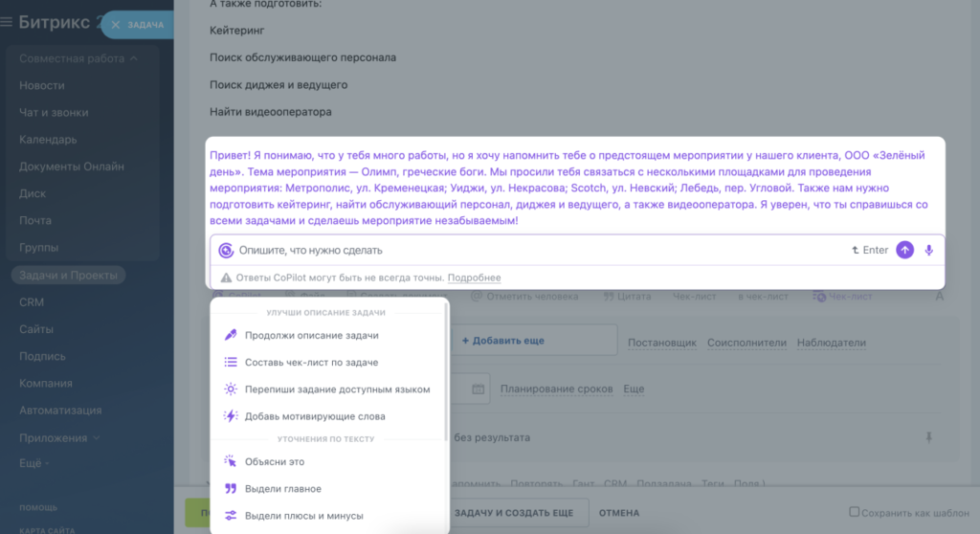Open the Подробнее link about CoPilot

click(x=475, y=278)
